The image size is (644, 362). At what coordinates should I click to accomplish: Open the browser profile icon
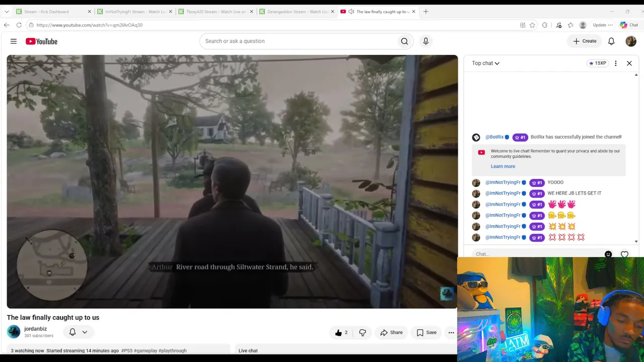click(x=583, y=25)
